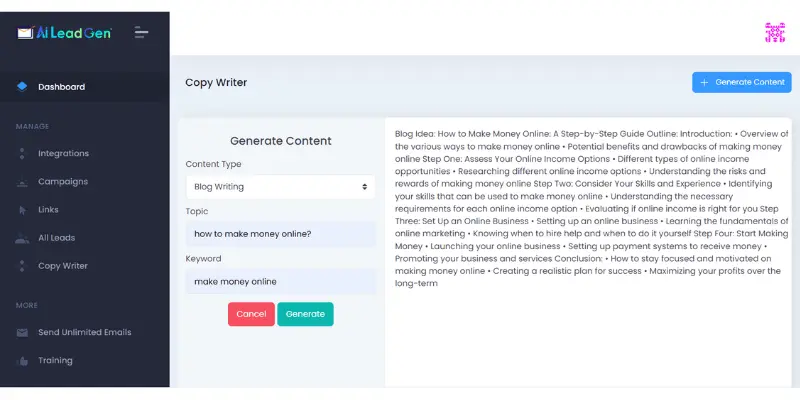Open the Content Type dropdown

tap(280, 187)
